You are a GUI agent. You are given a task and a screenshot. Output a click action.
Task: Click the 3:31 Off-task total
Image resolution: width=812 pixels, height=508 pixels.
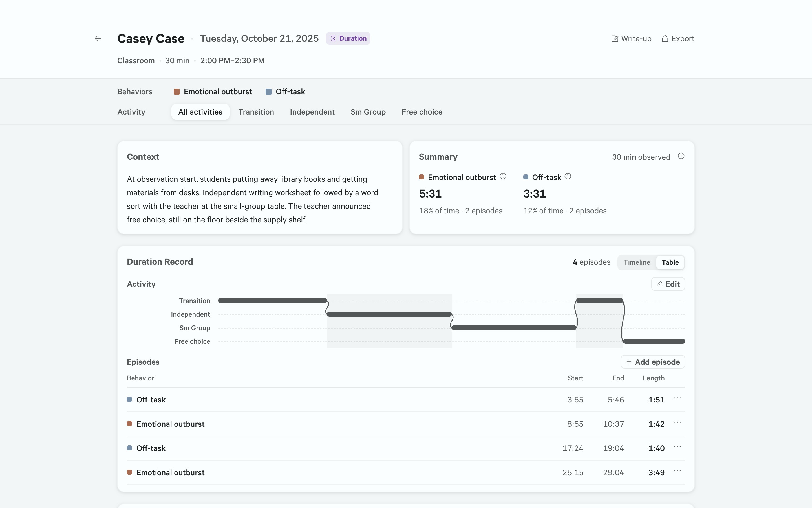(535, 194)
